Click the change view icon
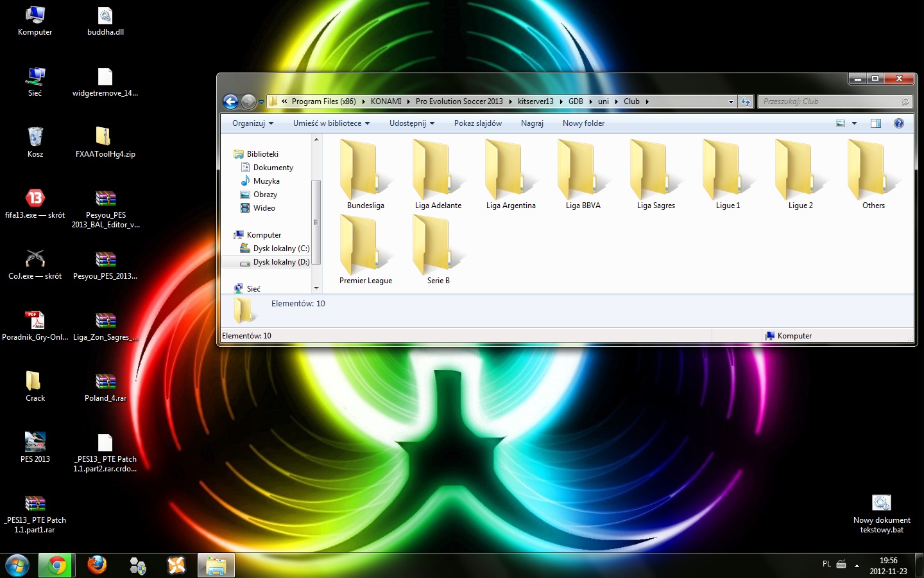Viewport: 924px width, 578px height. click(841, 123)
